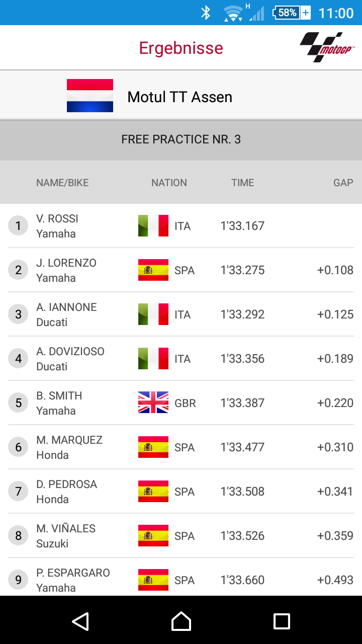362x644 pixels.
Task: Tap the GAP column header
Action: coord(343,183)
